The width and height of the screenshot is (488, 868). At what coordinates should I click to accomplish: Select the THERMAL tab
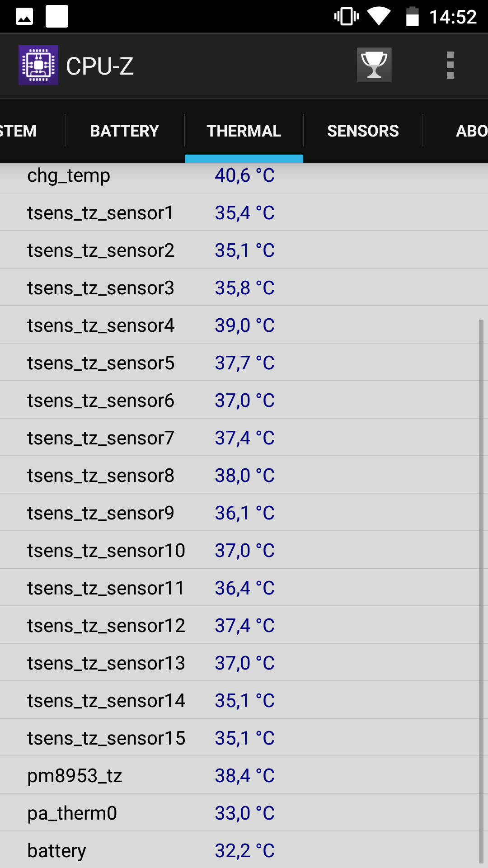click(x=244, y=131)
